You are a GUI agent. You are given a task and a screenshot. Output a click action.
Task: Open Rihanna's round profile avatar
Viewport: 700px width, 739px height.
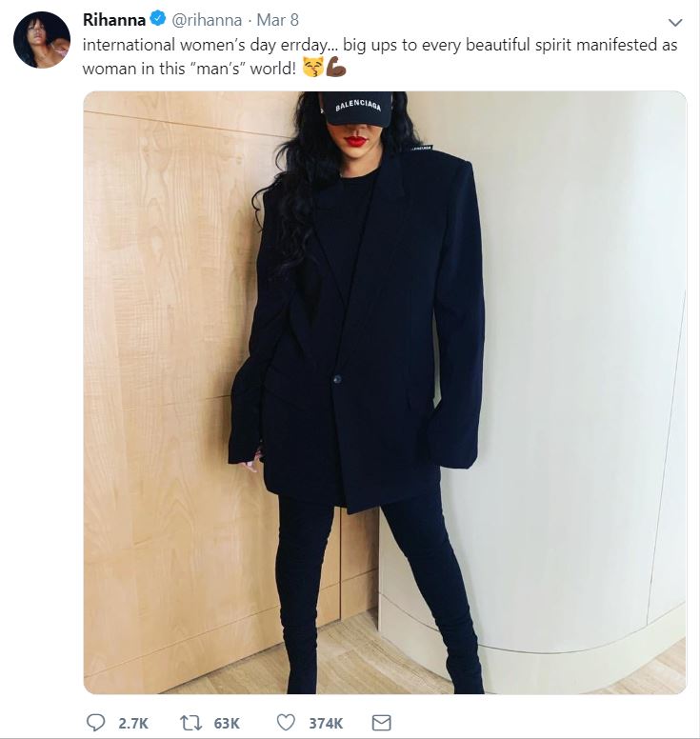[42, 40]
